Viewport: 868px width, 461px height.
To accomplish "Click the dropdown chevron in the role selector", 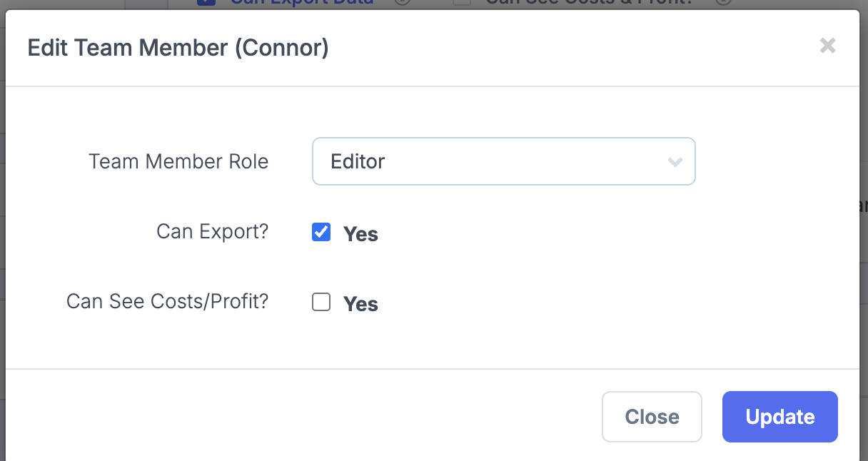I will coord(675,163).
